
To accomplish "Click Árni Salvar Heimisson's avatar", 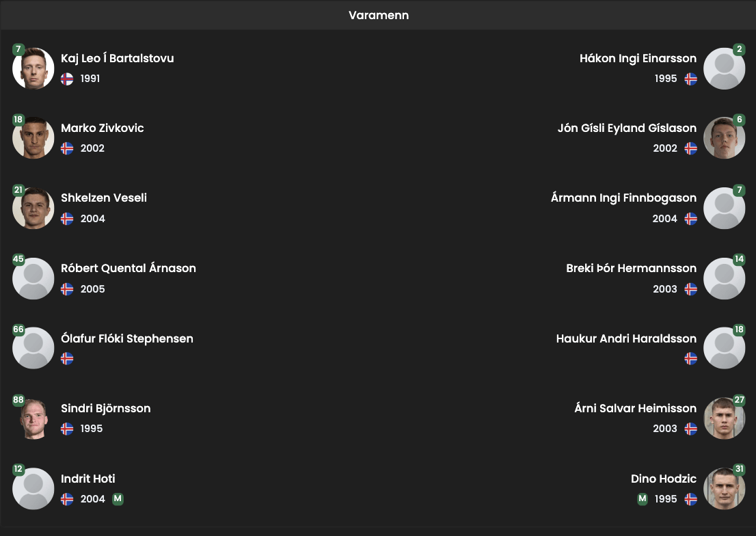I will coord(724,418).
